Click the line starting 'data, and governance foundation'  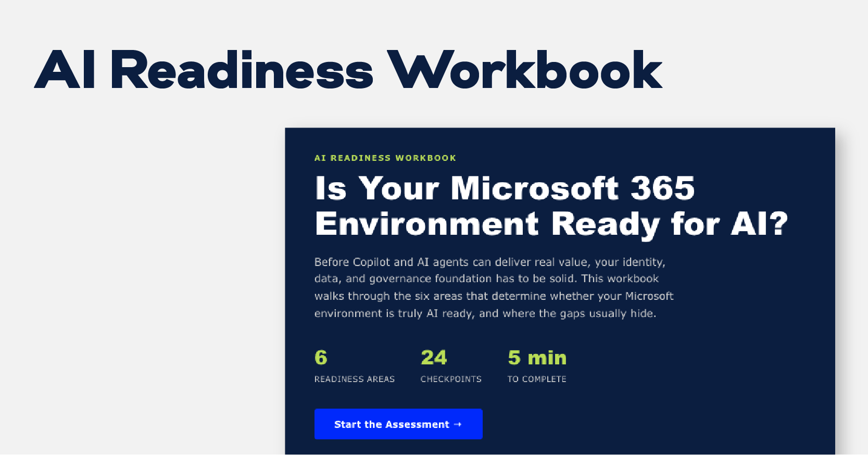click(487, 279)
